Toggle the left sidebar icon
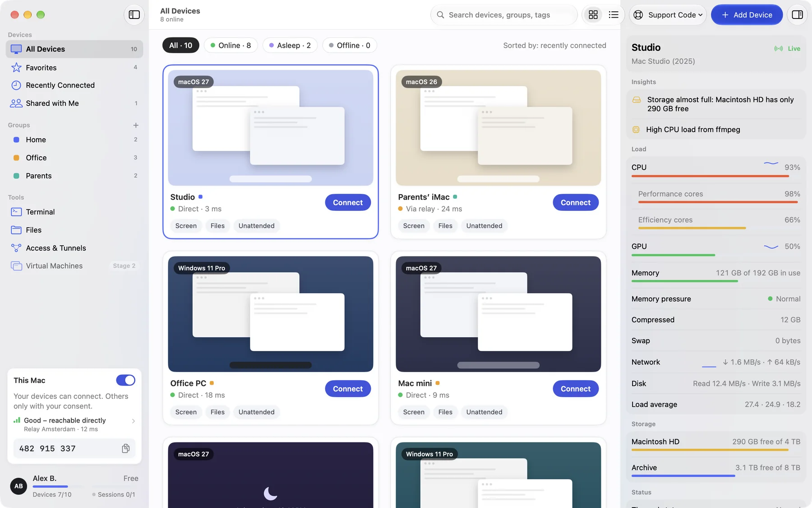Image resolution: width=812 pixels, height=508 pixels. [134, 14]
